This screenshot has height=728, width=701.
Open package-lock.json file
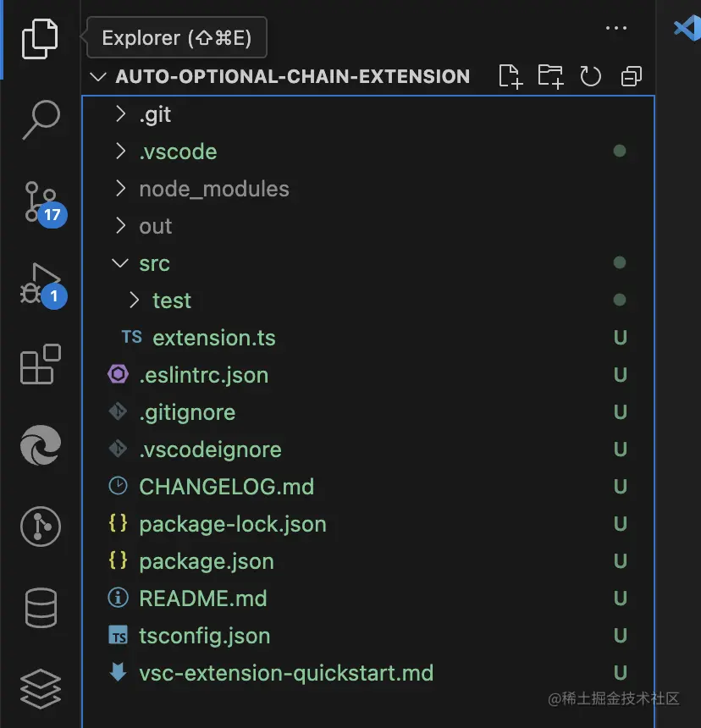click(368, 524)
